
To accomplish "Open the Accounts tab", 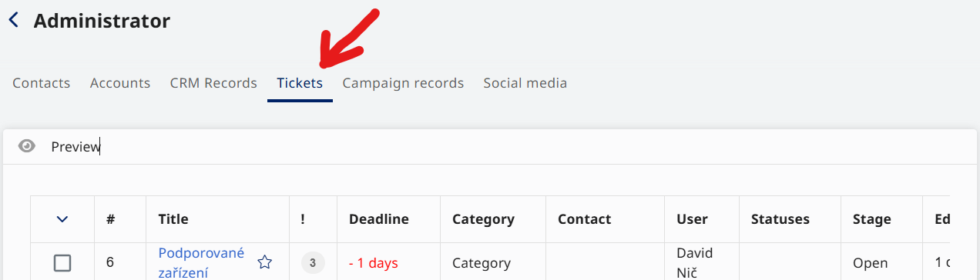I will [120, 83].
